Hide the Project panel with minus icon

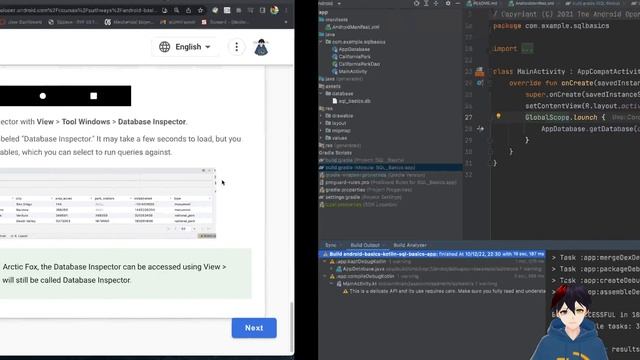coord(458,3)
